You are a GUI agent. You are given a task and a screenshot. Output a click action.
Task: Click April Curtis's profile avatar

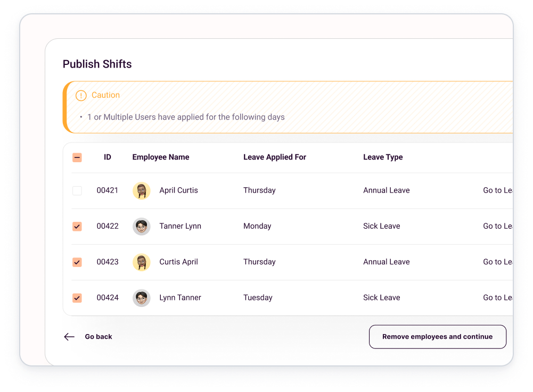click(141, 190)
